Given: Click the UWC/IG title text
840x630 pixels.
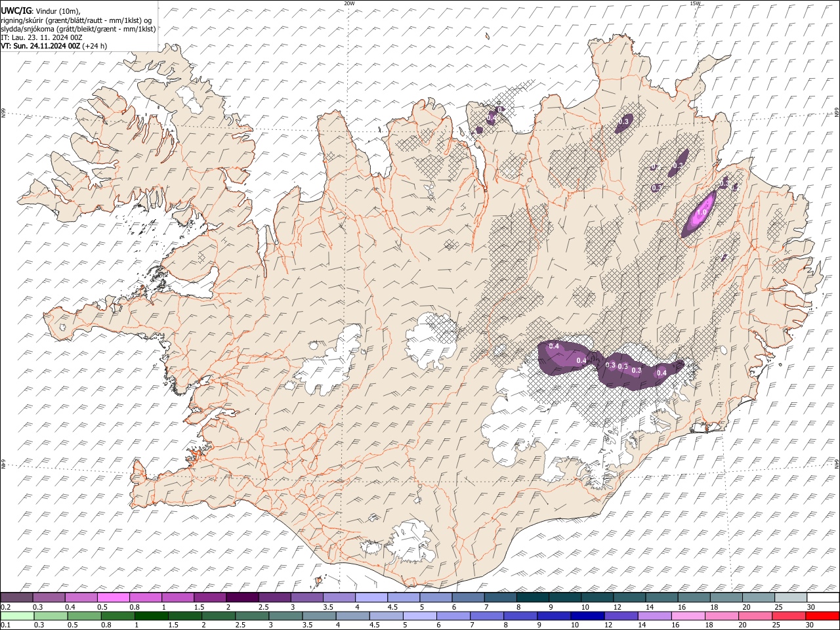Looking at the screenshot, I should 16,10.
